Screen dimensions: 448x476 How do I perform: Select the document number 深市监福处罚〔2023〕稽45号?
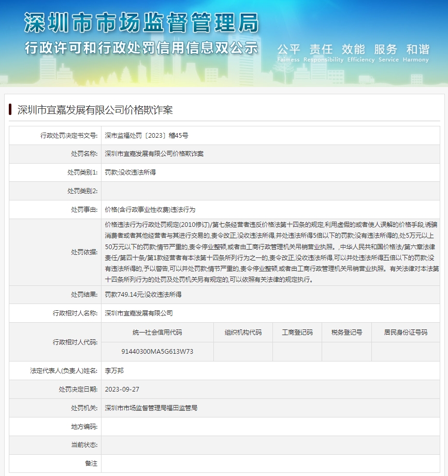coord(147,135)
